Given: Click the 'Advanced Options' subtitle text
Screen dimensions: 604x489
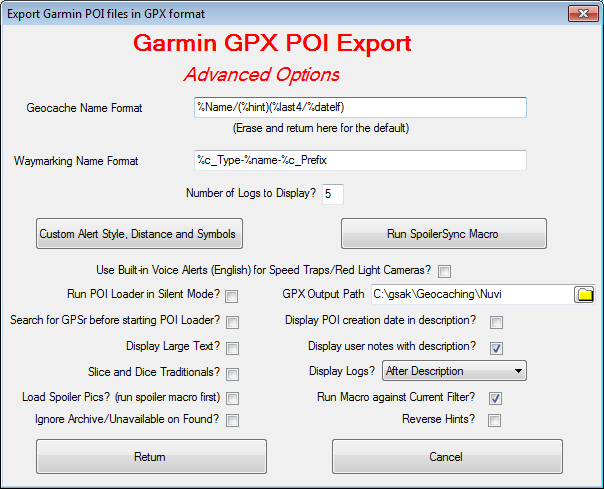Looking at the screenshot, I should 262,75.
